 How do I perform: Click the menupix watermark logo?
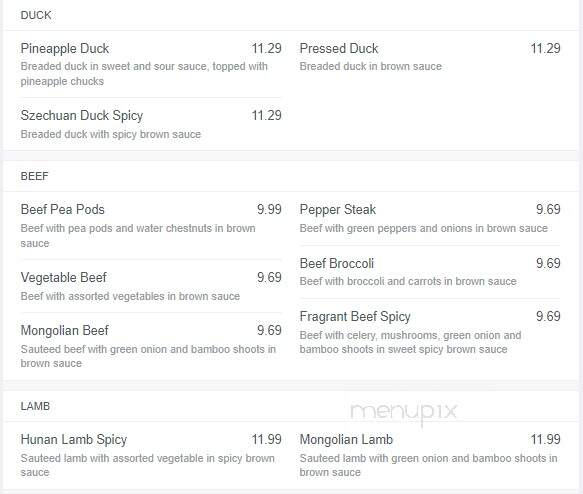click(x=403, y=412)
